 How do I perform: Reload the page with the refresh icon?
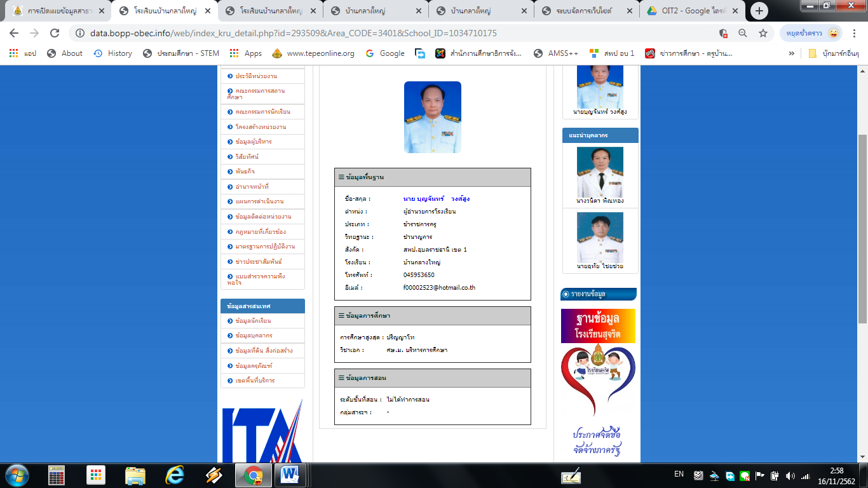point(55,33)
